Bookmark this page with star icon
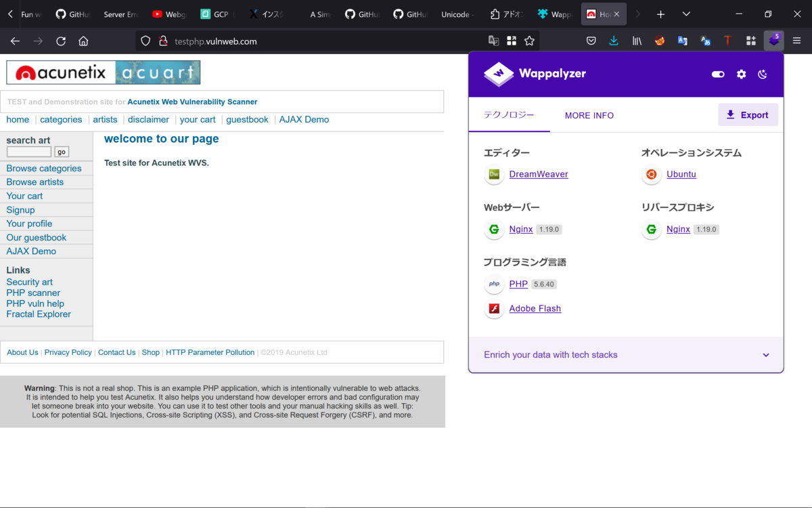 529,41
